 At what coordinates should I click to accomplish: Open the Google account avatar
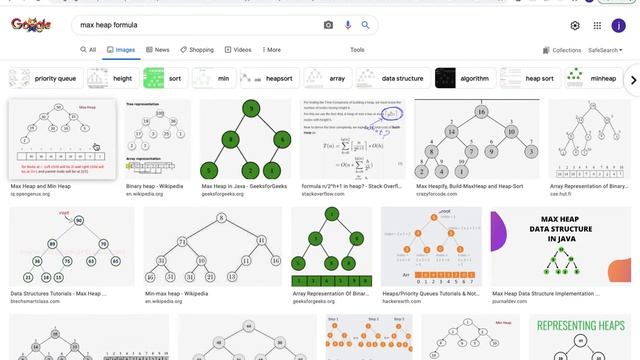(x=618, y=26)
